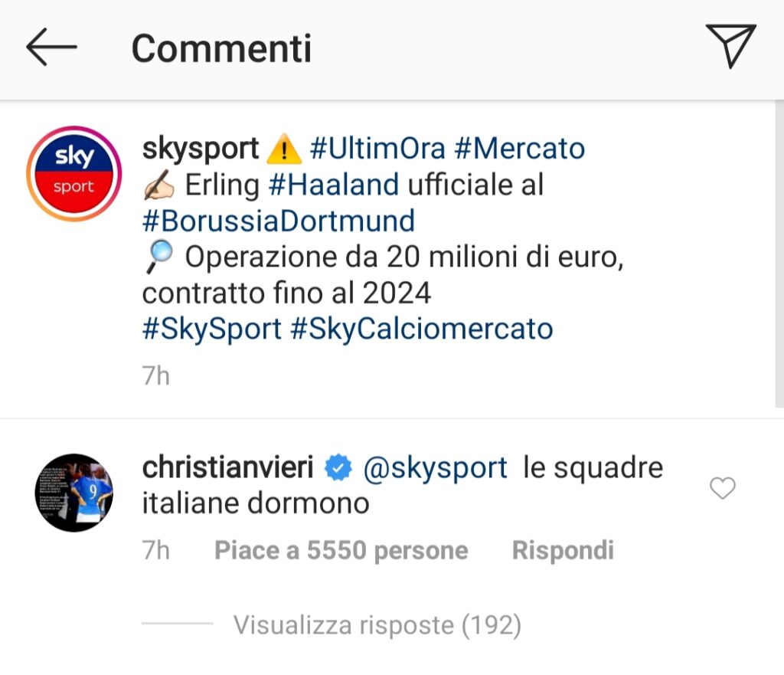Open the christianvieri username
784x675 pixels.
(x=228, y=467)
